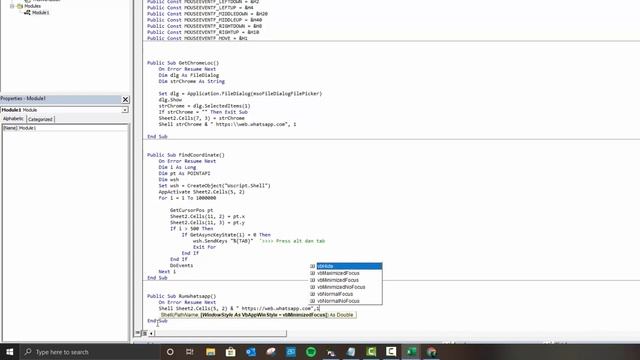Open the white Camtasia recorder icon in taskbar
640x360 pixels.
point(391,352)
